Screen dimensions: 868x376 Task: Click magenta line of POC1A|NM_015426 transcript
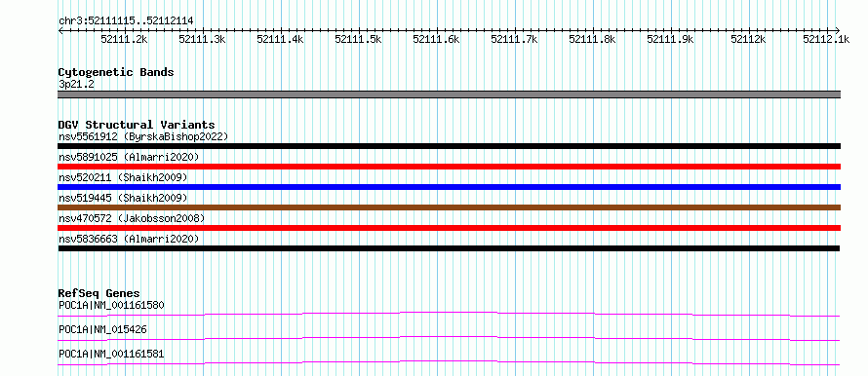pyautogui.click(x=449, y=338)
